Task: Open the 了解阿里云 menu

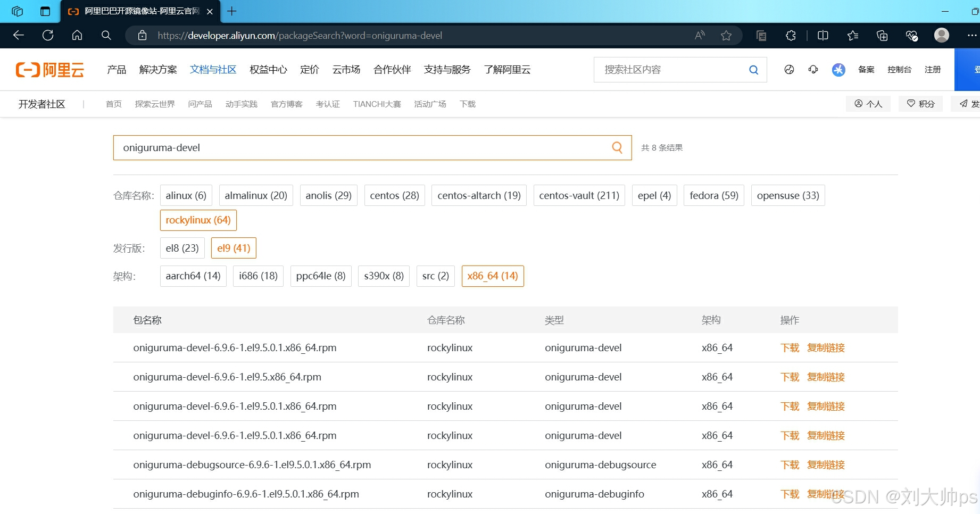Action: (x=507, y=70)
